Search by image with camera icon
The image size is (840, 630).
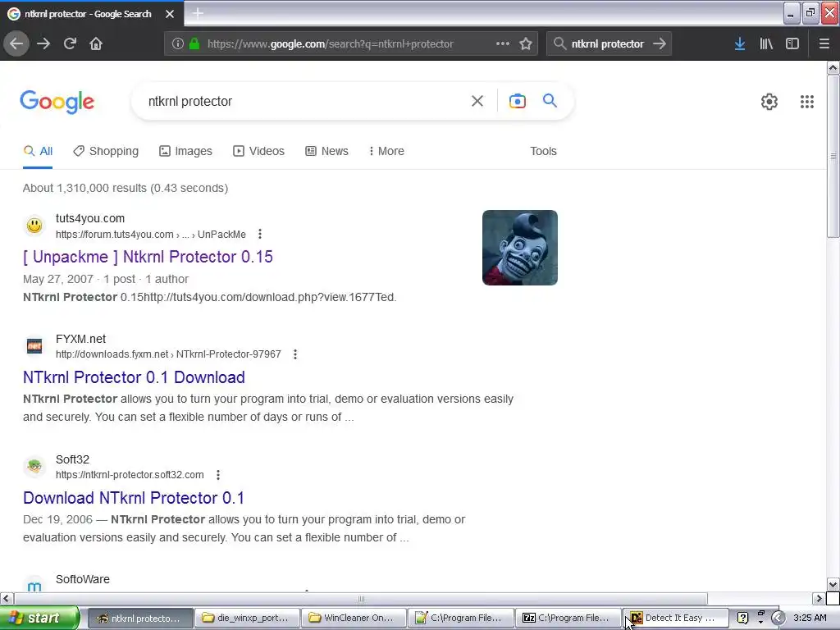click(517, 101)
